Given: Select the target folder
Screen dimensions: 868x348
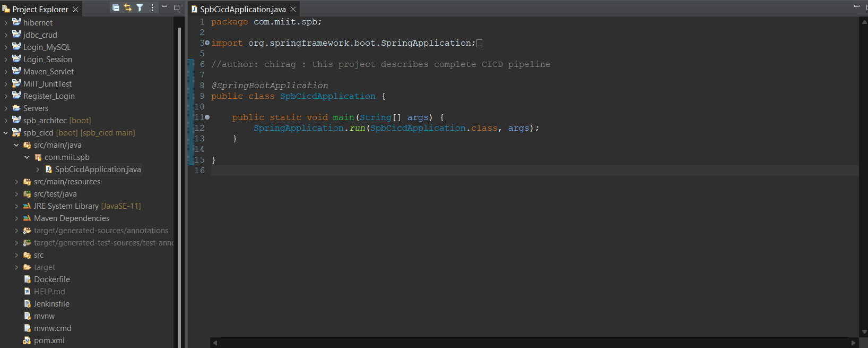Looking at the screenshot, I should pos(45,267).
